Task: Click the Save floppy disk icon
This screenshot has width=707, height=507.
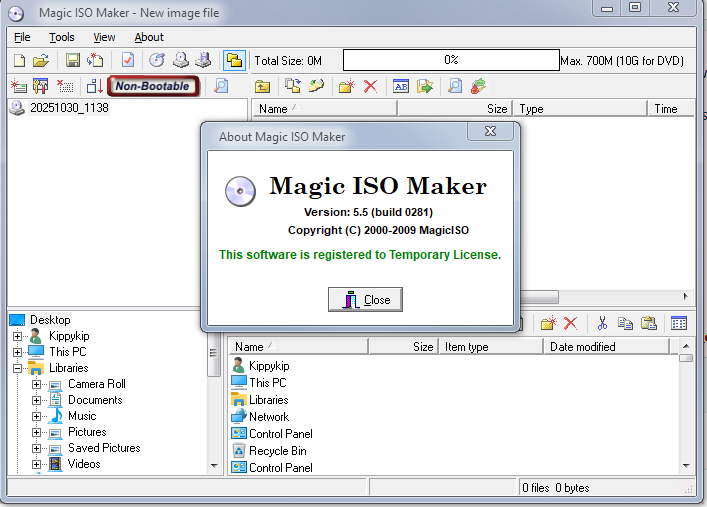Action: point(73,60)
